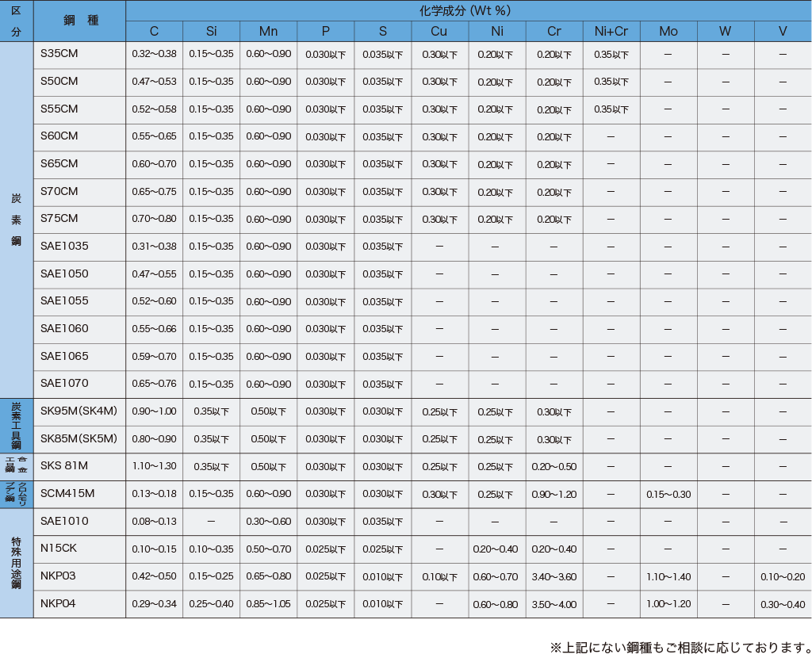Click the SKS 81M grade name
Image resolution: width=812 pixels, height=658 pixels.
point(64,465)
